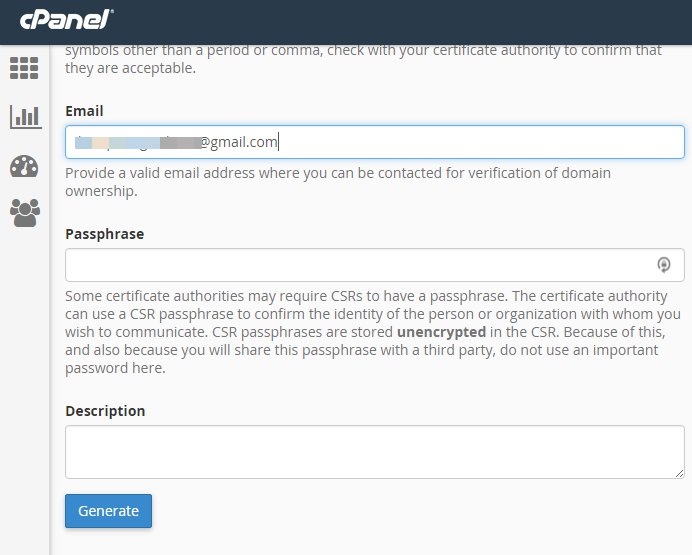Click the Passphrase field label

pyautogui.click(x=104, y=234)
